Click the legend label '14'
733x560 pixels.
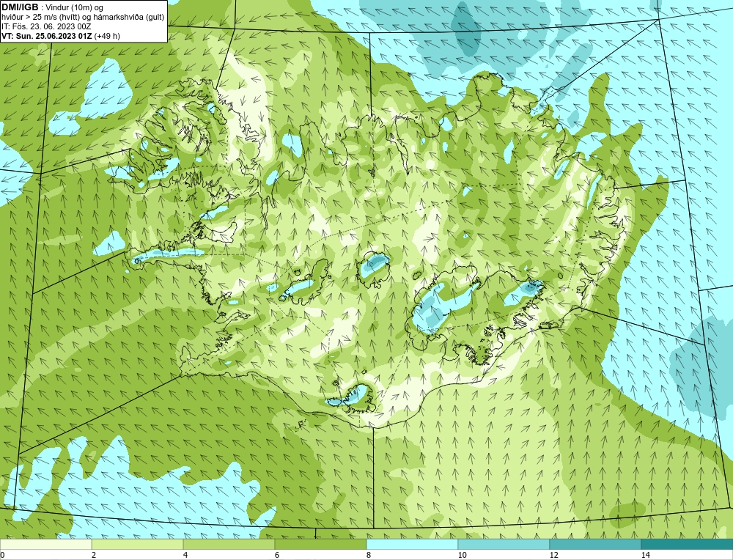click(646, 555)
